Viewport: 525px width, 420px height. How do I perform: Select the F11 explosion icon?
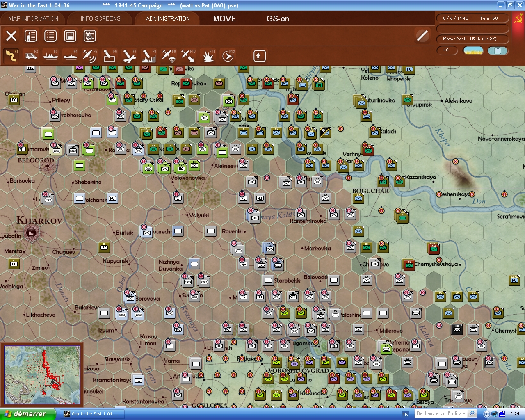pos(208,56)
